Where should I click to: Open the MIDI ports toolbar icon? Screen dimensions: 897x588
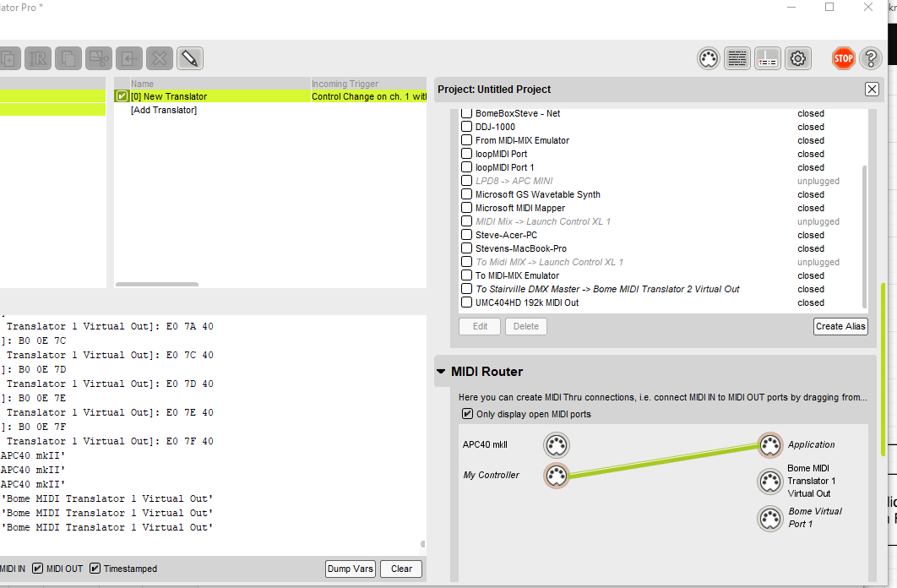(x=708, y=58)
